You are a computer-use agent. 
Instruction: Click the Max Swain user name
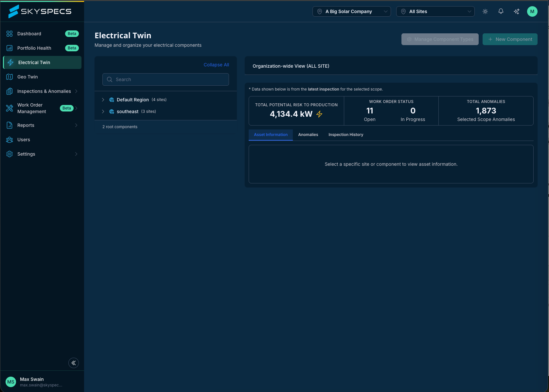[x=32, y=379]
